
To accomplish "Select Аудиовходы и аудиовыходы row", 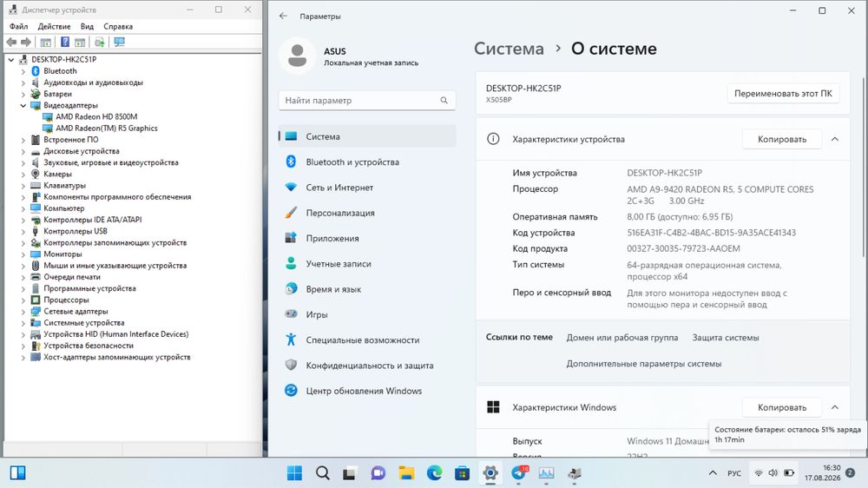I will pos(93,82).
